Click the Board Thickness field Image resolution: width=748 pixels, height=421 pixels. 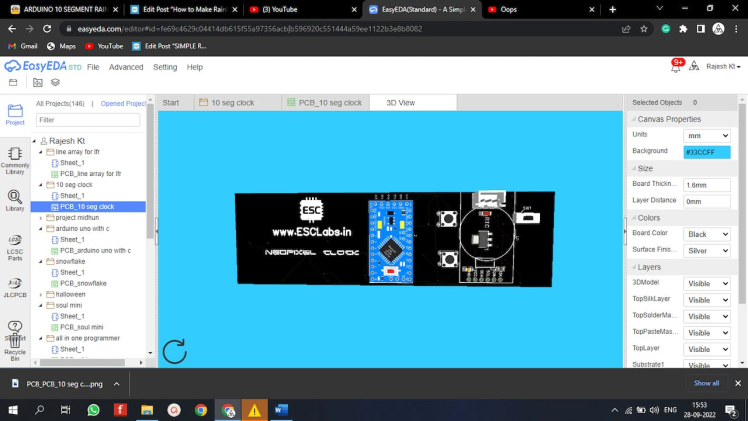click(706, 185)
